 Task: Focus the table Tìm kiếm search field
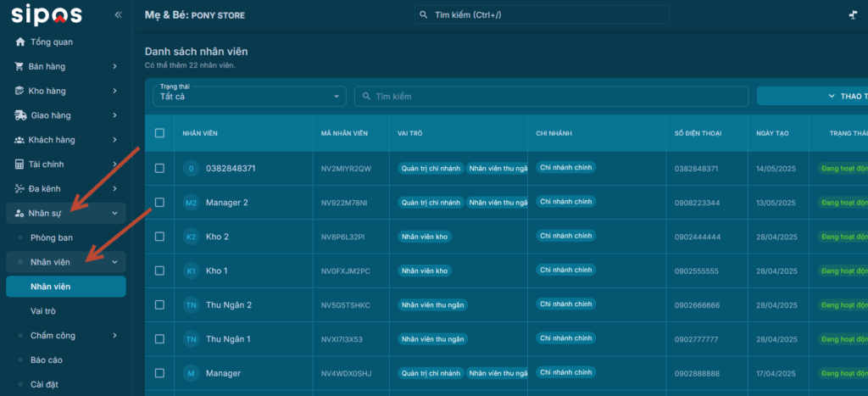(x=551, y=97)
